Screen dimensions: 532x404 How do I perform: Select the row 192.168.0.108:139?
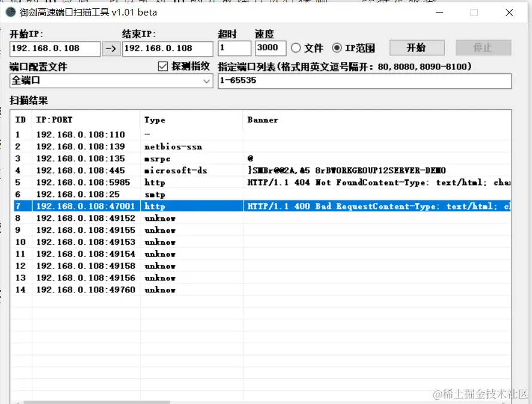[262, 147]
